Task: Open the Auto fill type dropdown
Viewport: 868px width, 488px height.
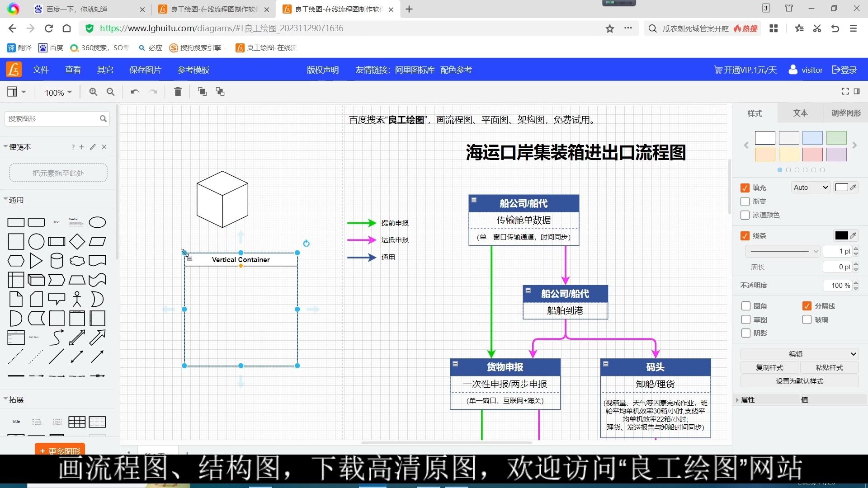Action: 811,188
